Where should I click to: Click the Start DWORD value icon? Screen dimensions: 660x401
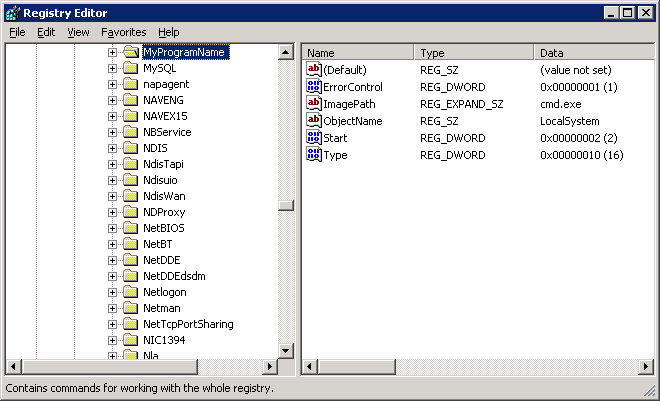coord(313,138)
